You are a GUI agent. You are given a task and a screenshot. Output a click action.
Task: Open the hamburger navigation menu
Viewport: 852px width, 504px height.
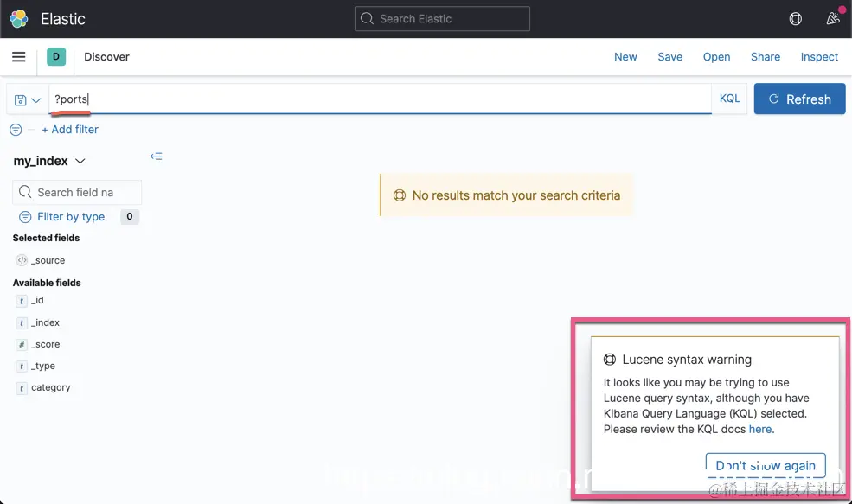(18, 56)
